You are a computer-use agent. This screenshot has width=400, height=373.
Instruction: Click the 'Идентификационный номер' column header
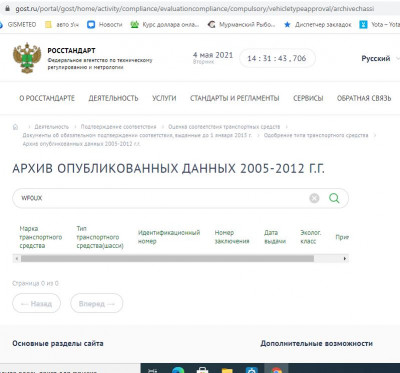coord(169,237)
